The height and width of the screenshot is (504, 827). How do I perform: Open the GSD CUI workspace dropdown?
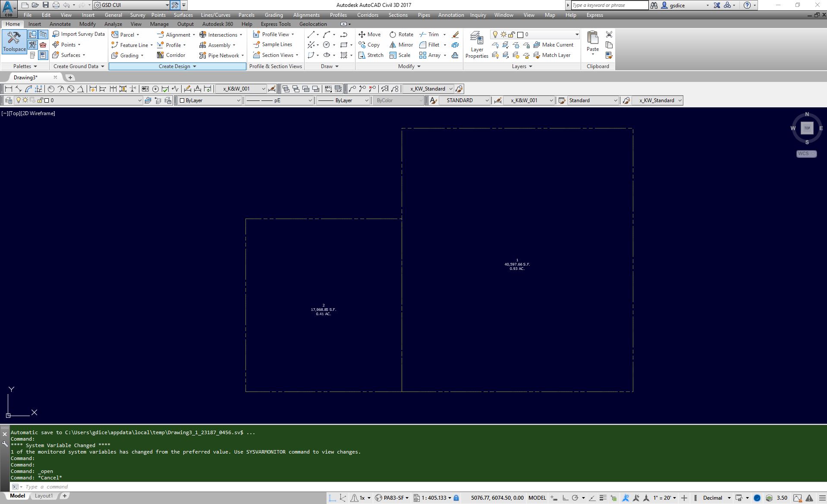166,5
